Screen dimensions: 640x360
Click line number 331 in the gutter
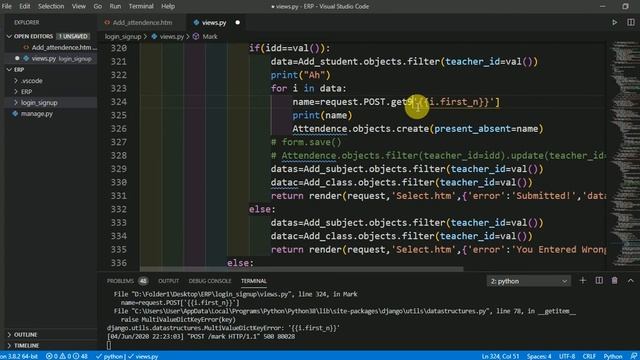(x=118, y=196)
